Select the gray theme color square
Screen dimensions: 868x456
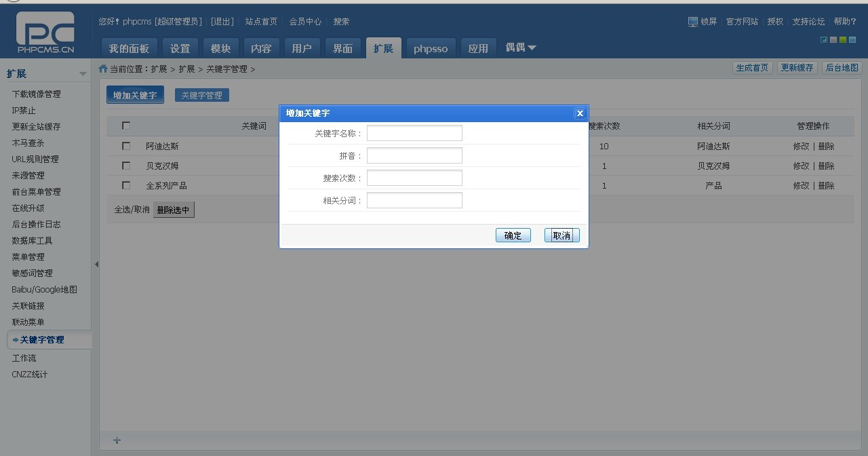click(833, 40)
